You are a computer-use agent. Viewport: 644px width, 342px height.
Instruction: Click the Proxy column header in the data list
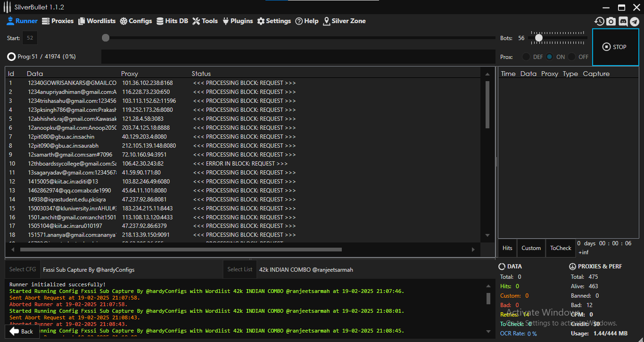130,74
